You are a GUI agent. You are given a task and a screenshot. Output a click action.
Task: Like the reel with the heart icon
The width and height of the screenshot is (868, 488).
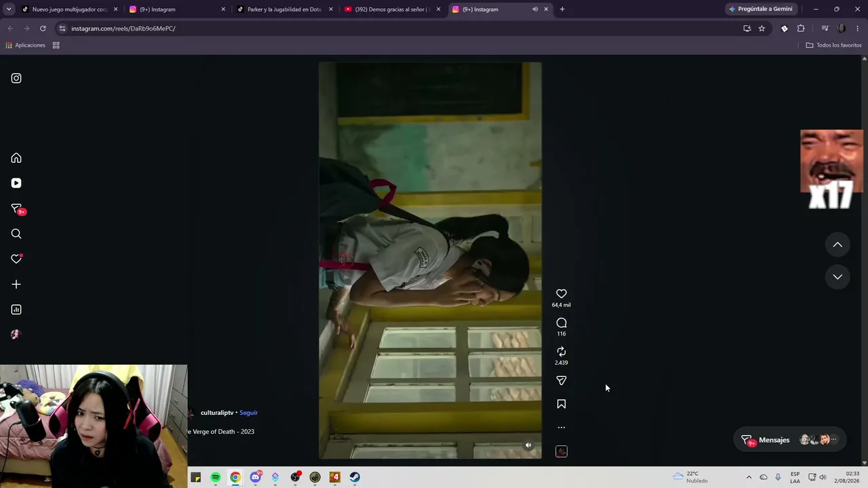[x=561, y=293]
